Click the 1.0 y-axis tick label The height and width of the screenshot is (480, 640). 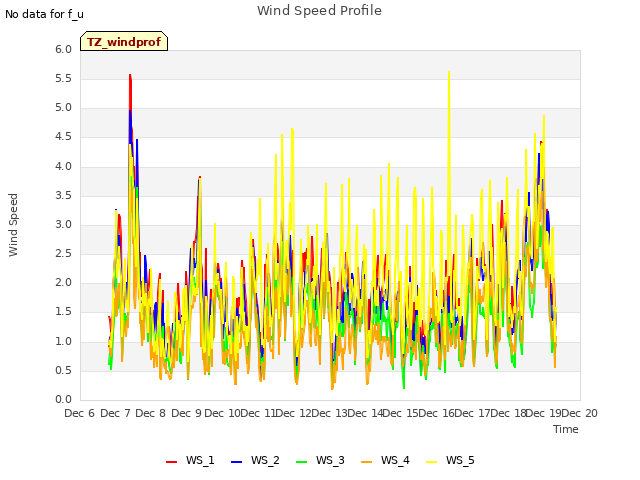(x=63, y=342)
